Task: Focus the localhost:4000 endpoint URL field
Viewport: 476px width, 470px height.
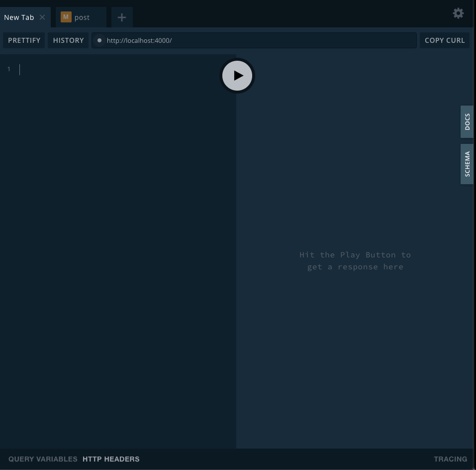Action: pos(259,40)
